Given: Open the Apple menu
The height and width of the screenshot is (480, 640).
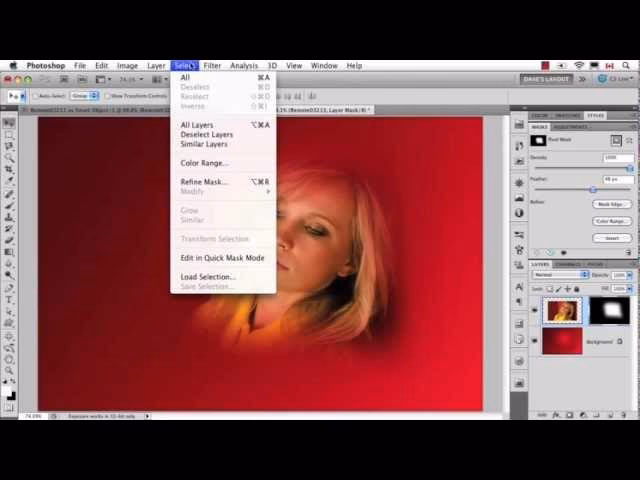Looking at the screenshot, I should [13, 66].
